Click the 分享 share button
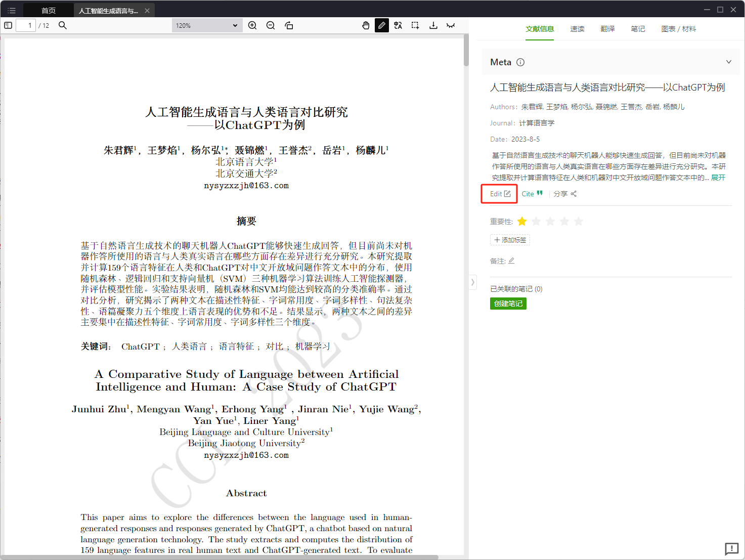This screenshot has height=560, width=745. [565, 194]
